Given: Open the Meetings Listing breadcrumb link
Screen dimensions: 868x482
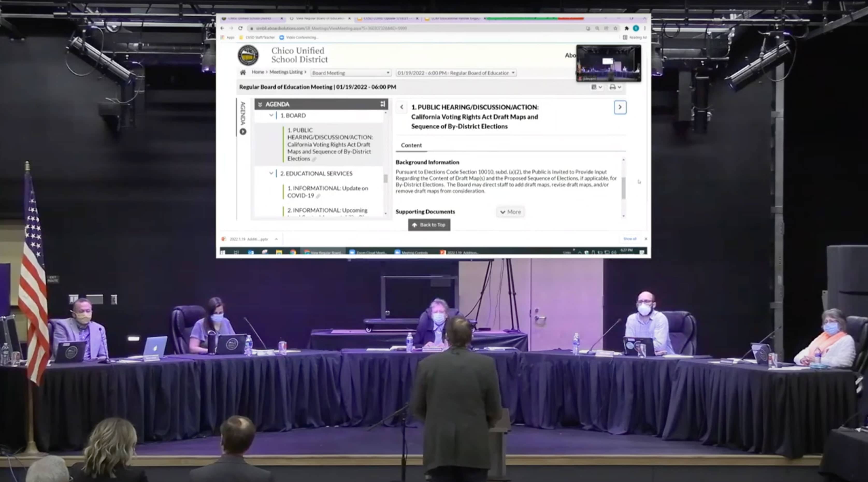Looking at the screenshot, I should pos(286,72).
